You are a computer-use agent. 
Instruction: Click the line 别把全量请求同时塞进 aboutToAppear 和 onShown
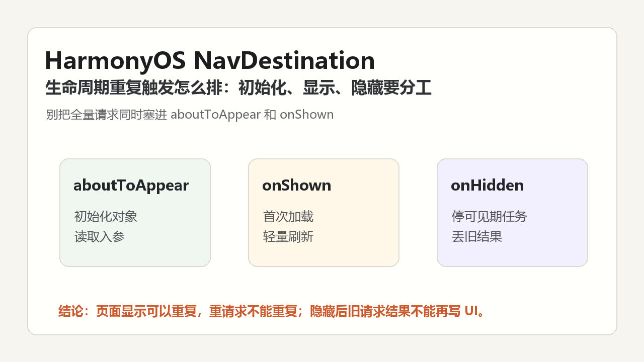(x=190, y=115)
